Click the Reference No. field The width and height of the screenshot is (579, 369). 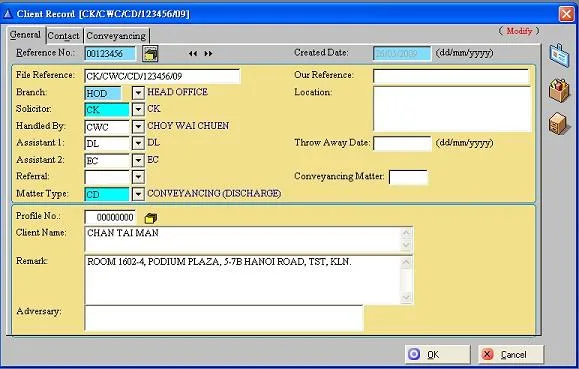(110, 54)
